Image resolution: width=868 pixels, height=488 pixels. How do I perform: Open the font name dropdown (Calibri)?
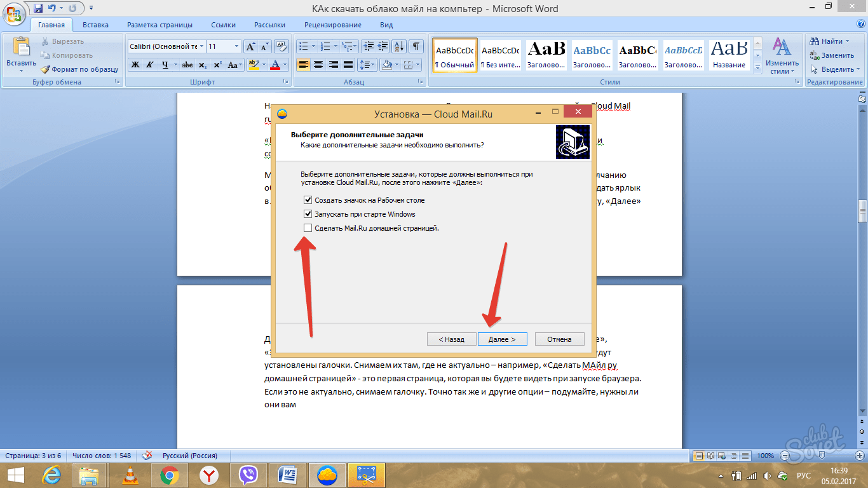coord(201,46)
